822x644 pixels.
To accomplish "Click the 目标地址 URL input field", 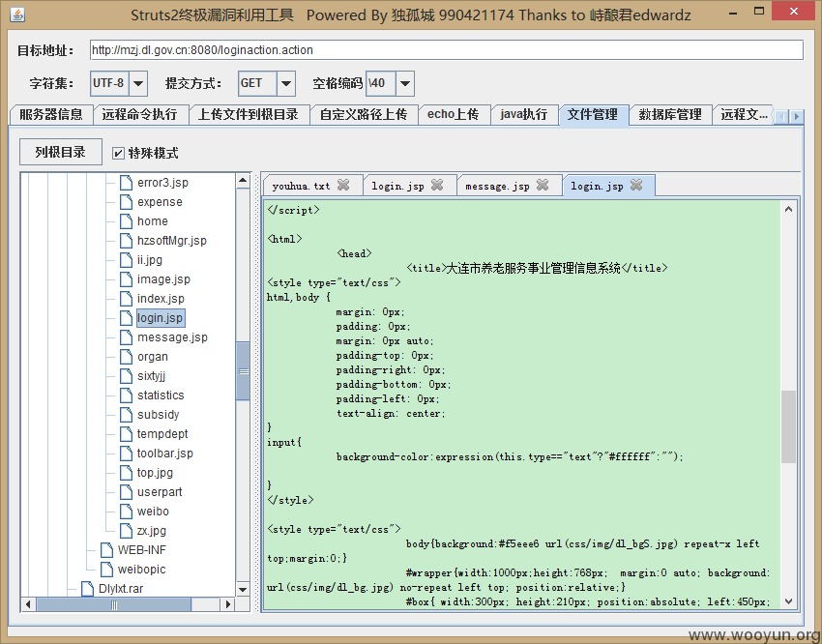I will [447, 50].
